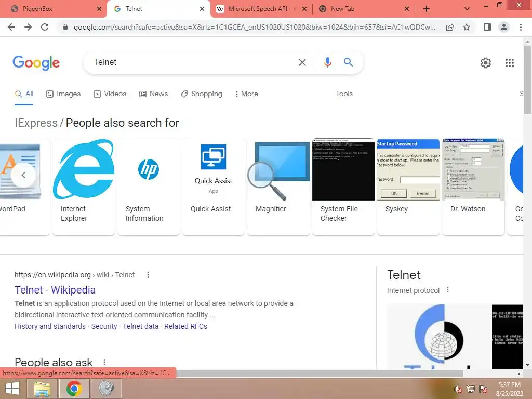The image size is (532, 399).
Task: Click the taskbar clock showing 5:37 PM
Action: click(x=509, y=389)
